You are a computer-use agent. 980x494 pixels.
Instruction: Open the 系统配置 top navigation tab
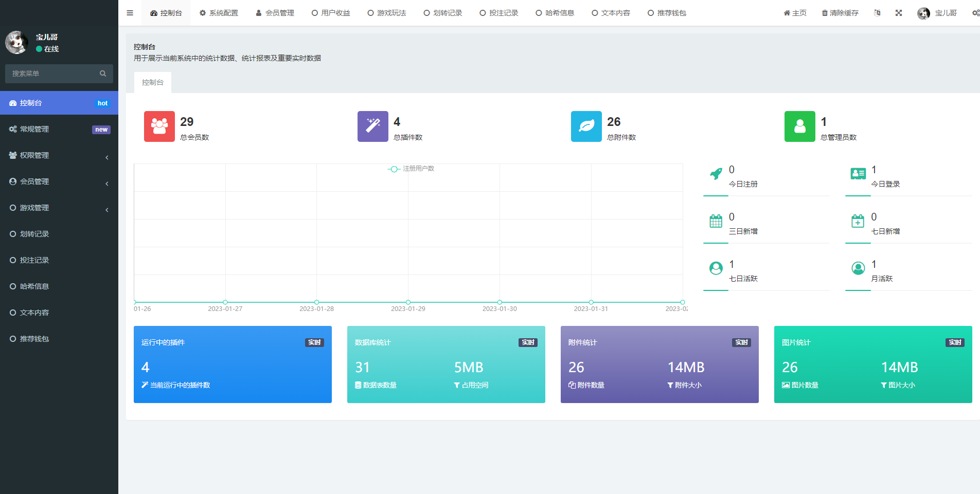[x=219, y=13]
